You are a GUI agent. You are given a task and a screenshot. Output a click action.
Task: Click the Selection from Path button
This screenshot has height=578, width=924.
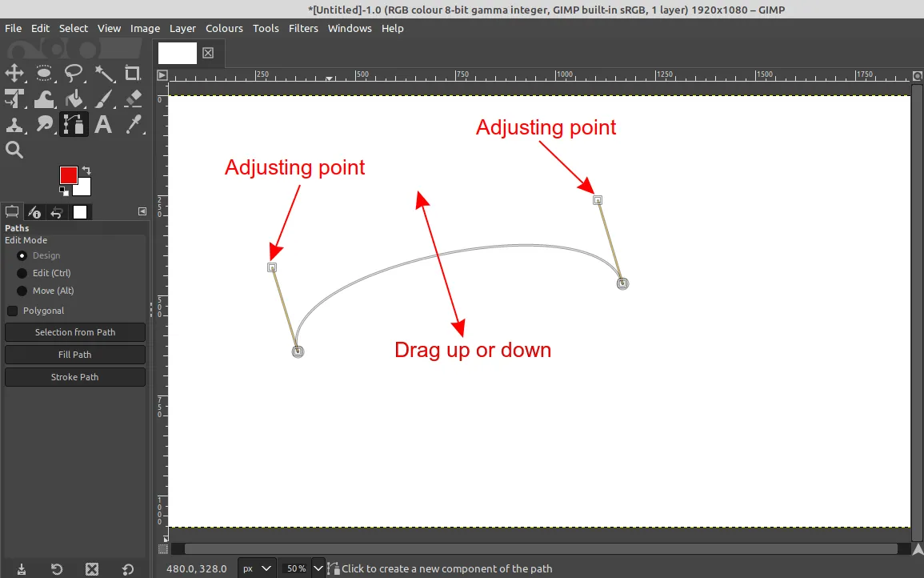tap(75, 332)
